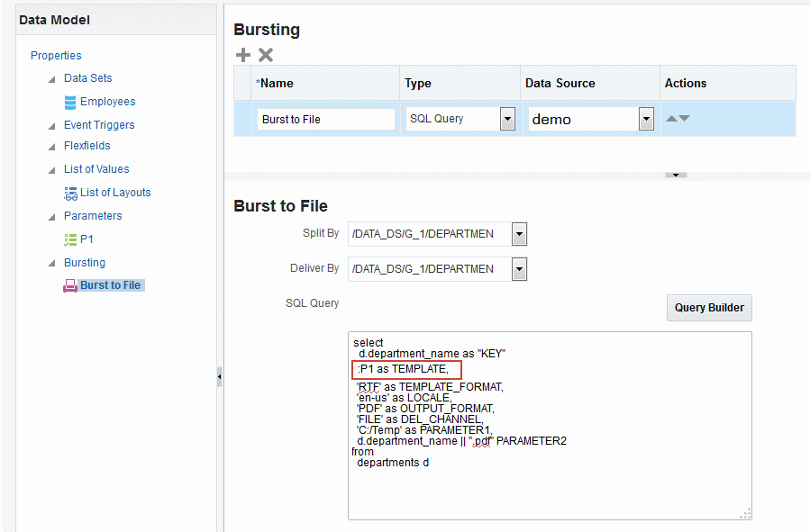Select Properties in the tree
The image size is (810, 532).
[x=56, y=55]
